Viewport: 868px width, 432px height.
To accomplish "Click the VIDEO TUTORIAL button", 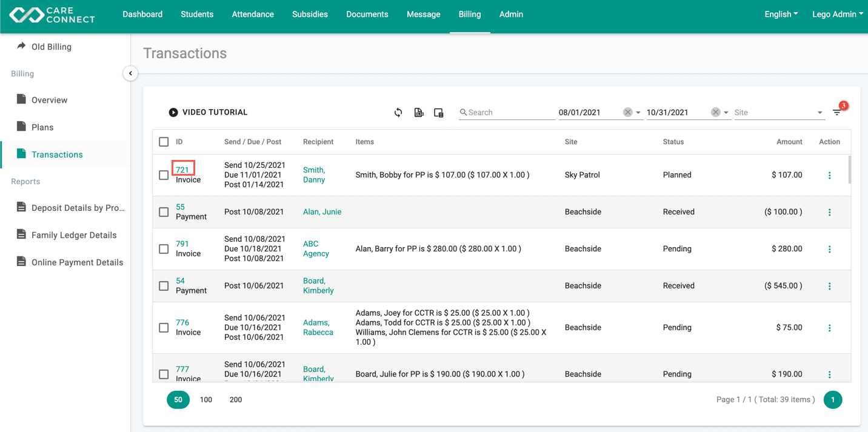I will point(208,112).
